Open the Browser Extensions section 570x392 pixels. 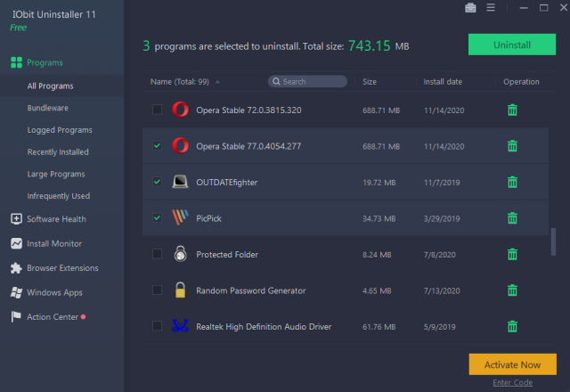(62, 268)
